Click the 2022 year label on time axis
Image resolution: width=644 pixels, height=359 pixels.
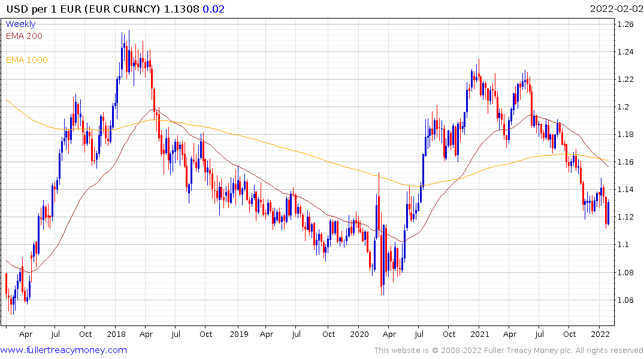600,334
